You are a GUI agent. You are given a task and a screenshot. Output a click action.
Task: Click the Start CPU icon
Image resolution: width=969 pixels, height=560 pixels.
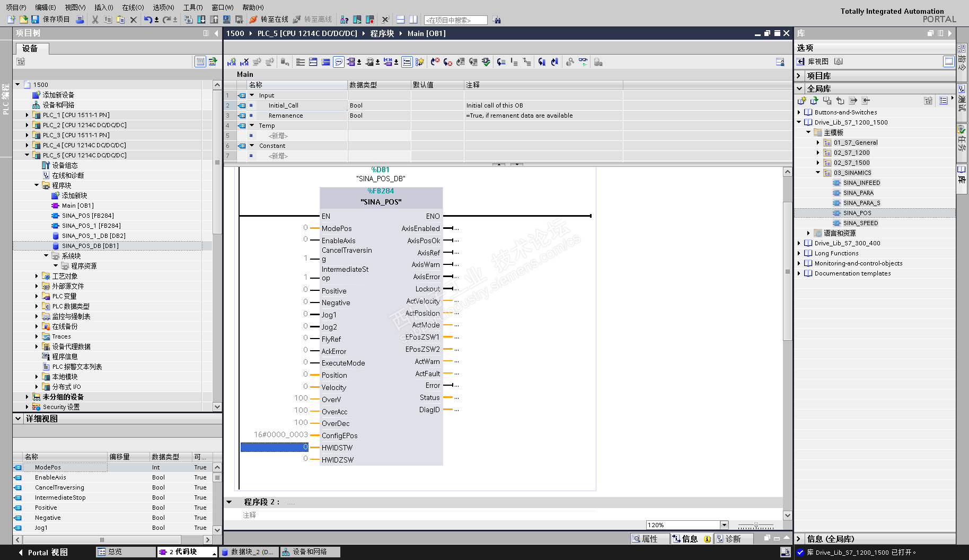pos(357,20)
